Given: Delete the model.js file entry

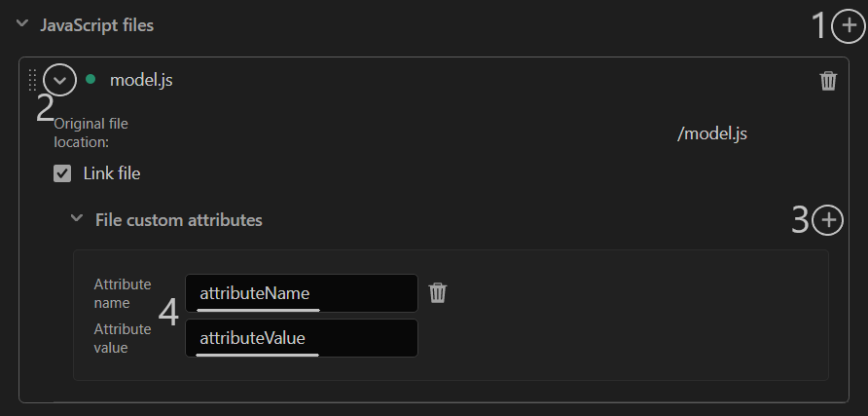Looking at the screenshot, I should click(828, 81).
